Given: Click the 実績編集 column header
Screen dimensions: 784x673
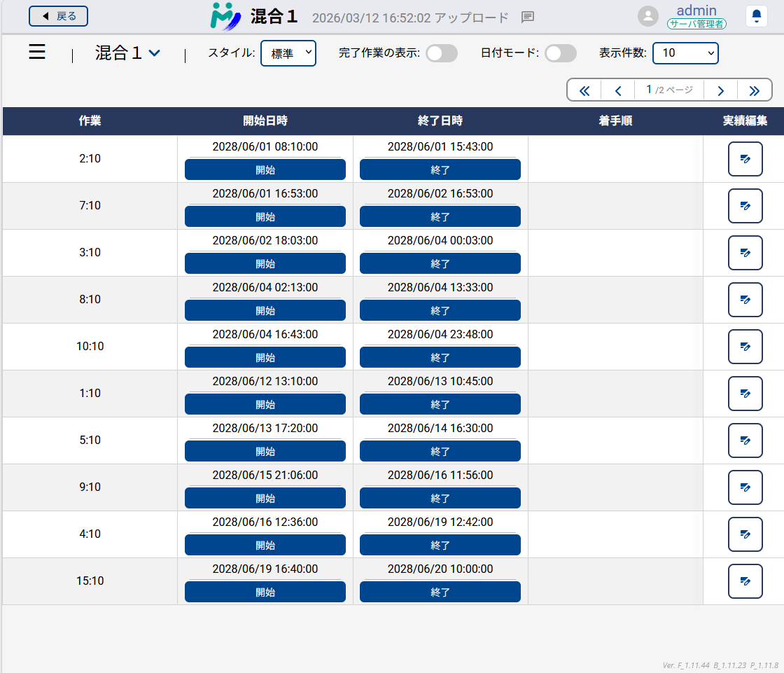Looking at the screenshot, I should pos(745,120).
